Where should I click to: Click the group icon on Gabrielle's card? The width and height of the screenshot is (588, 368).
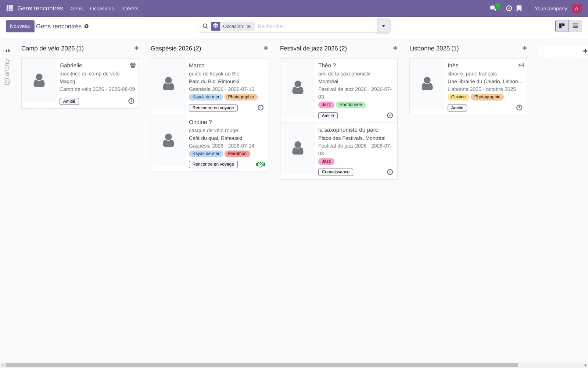coord(133,65)
